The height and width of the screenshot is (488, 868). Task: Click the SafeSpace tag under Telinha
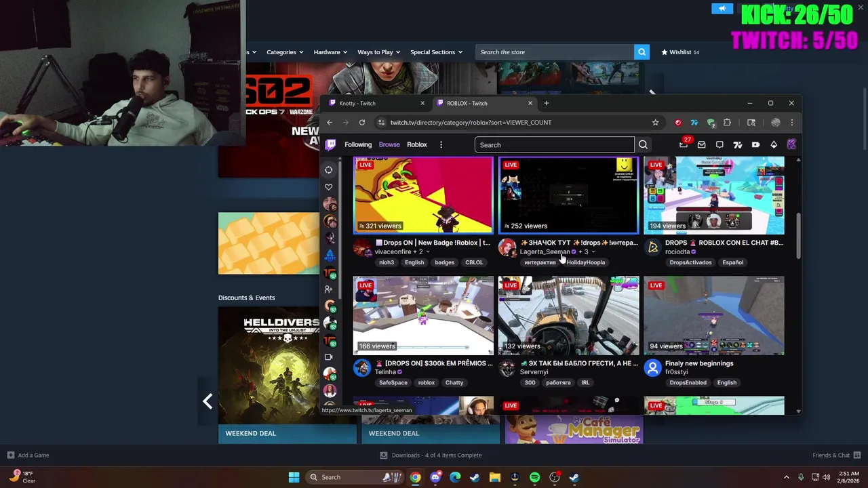point(393,383)
